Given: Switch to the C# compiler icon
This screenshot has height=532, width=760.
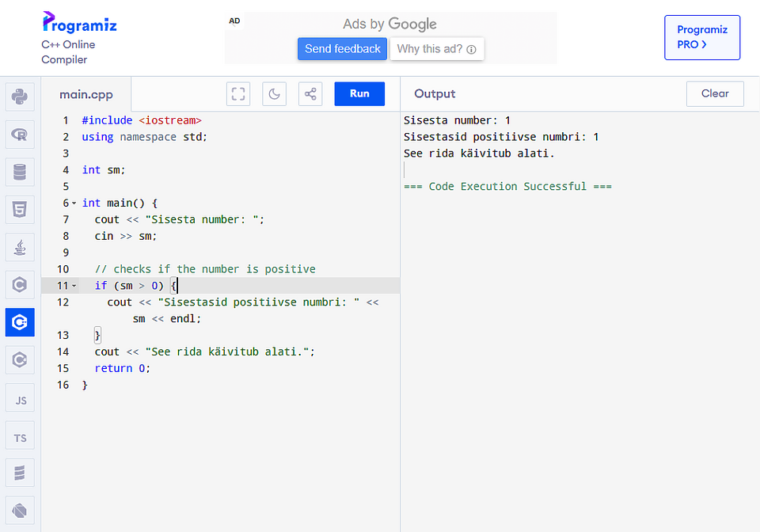Looking at the screenshot, I should tap(19, 359).
